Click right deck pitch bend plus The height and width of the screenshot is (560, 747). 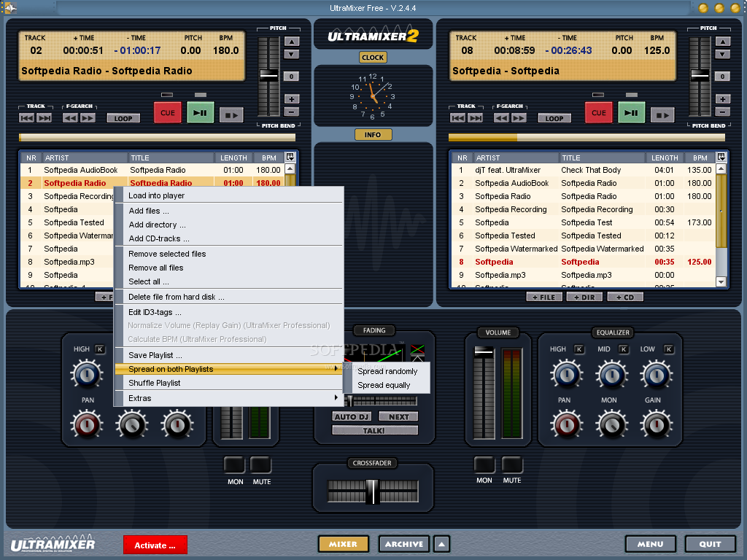click(723, 99)
